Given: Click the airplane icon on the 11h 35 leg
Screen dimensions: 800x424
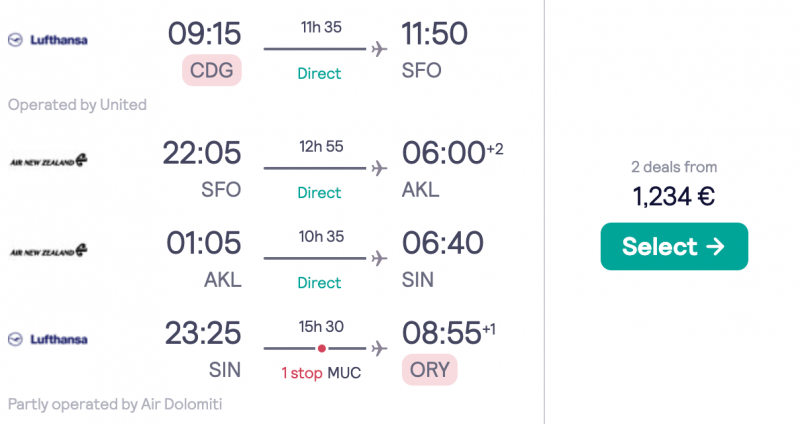Looking at the screenshot, I should point(379,49).
